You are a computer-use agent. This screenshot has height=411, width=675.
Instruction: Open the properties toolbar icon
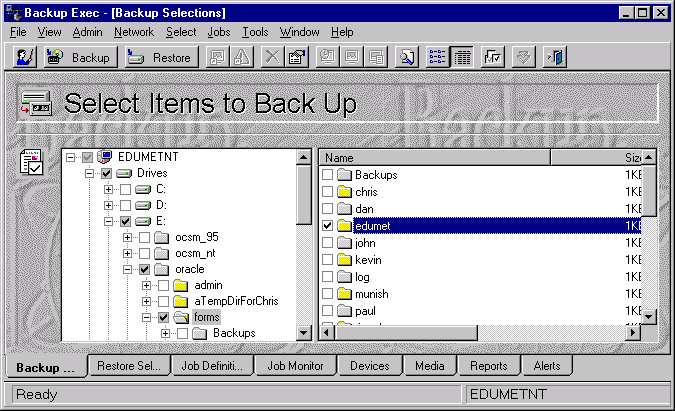(297, 57)
